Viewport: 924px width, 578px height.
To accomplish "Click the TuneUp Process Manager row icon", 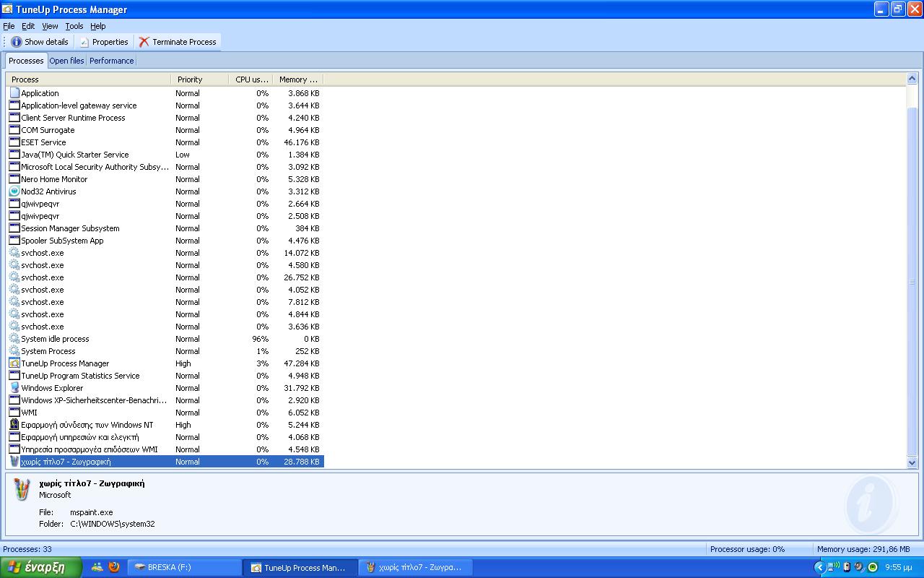I will (14, 363).
